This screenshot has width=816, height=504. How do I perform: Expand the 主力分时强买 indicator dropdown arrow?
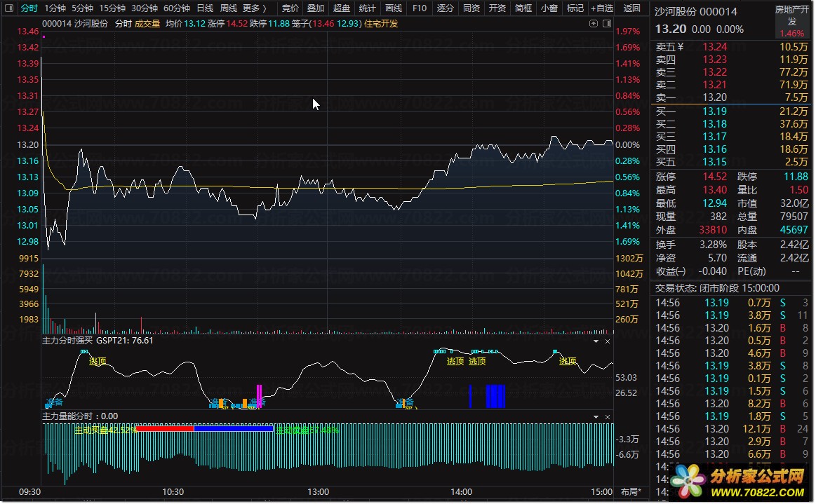point(596,341)
